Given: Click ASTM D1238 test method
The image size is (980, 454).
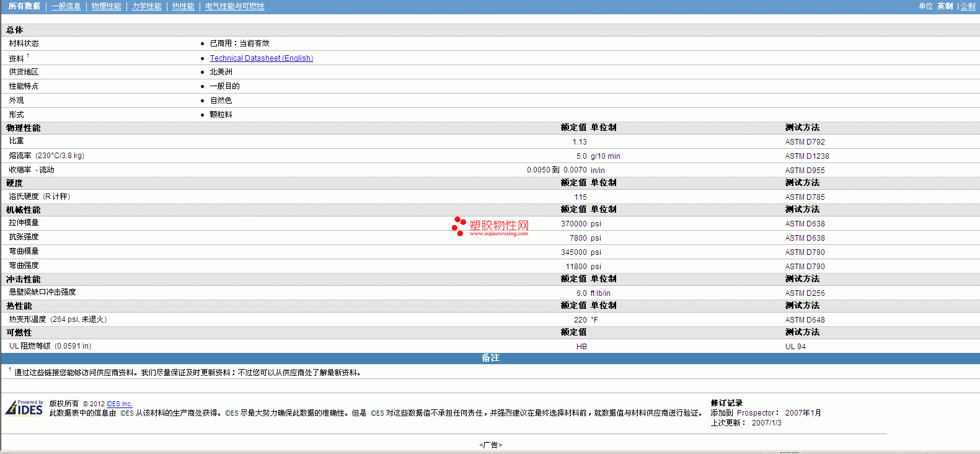Looking at the screenshot, I should coord(806,156).
